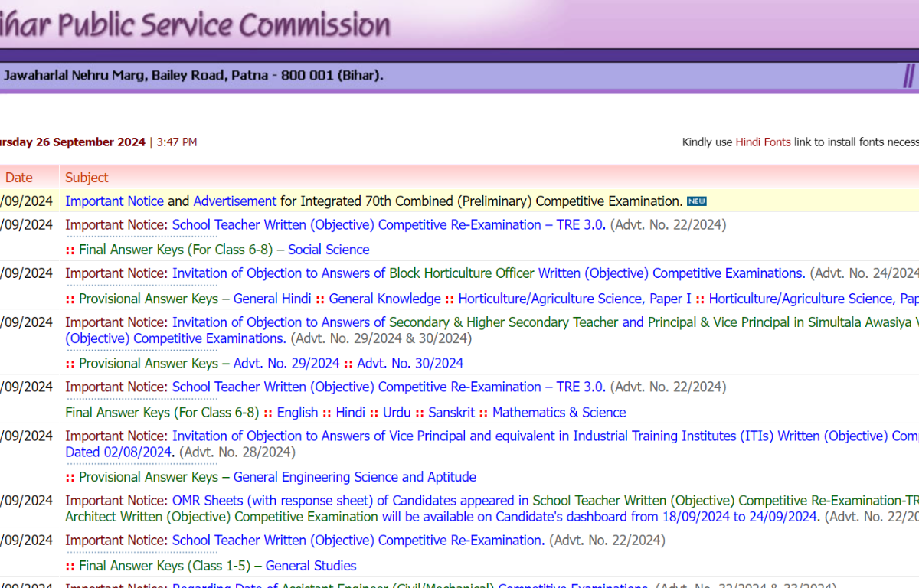
Task: Open School Teacher Re-Examination notice above General Studies keys
Action: (358, 541)
